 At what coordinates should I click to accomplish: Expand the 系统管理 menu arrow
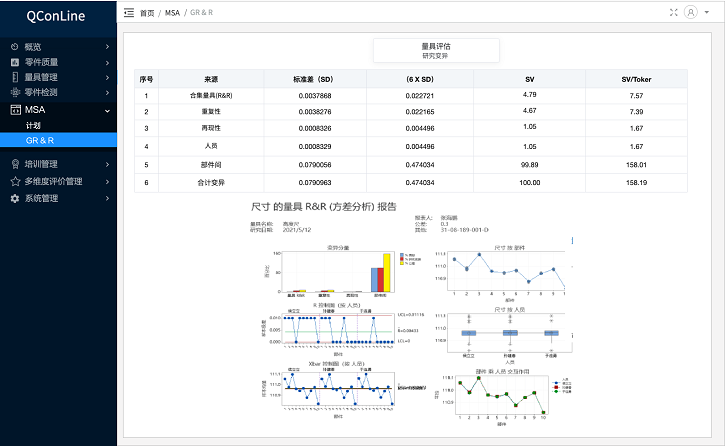(x=107, y=199)
